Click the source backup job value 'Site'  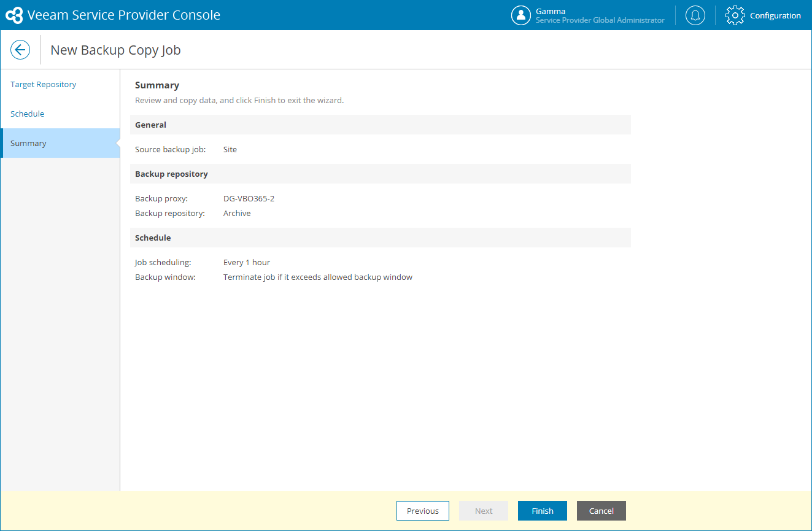click(x=230, y=149)
